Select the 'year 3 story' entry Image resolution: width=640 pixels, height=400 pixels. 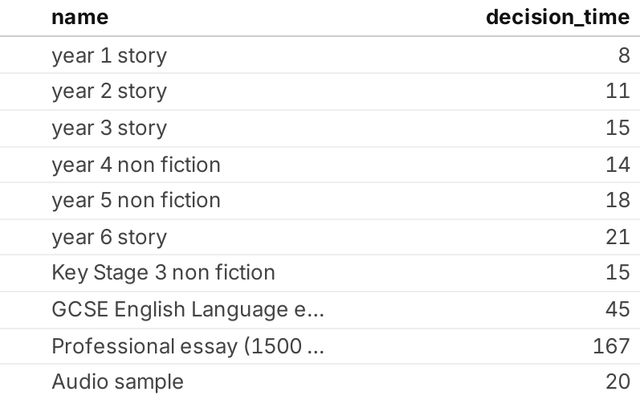tap(109, 128)
